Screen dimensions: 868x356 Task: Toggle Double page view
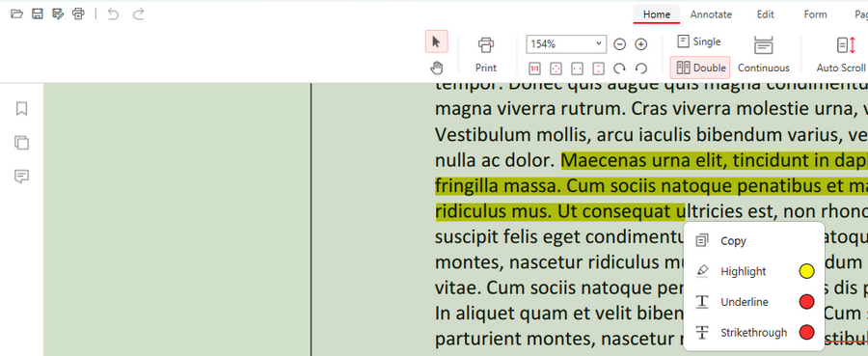700,68
